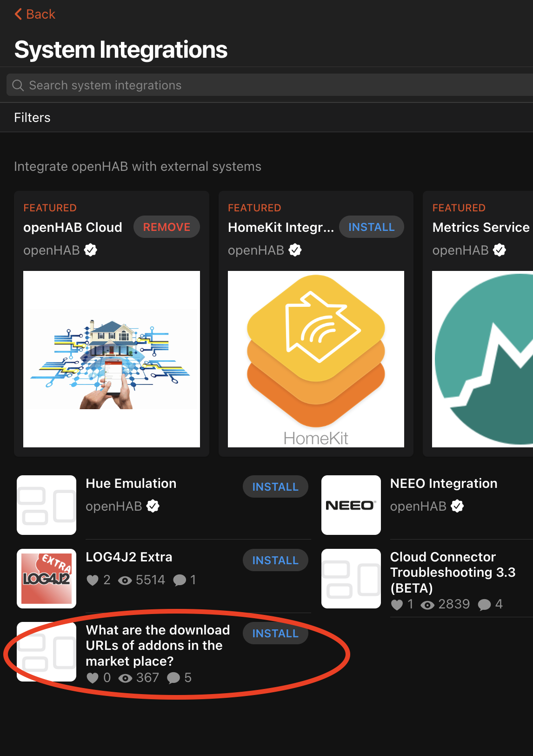Install the HomeKit Integration add-on
Viewport: 533px width, 756px height.
371,227
